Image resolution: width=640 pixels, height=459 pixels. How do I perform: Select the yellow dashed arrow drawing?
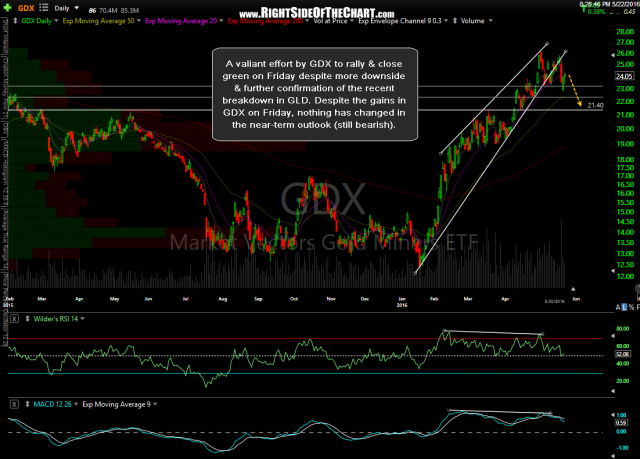(575, 91)
